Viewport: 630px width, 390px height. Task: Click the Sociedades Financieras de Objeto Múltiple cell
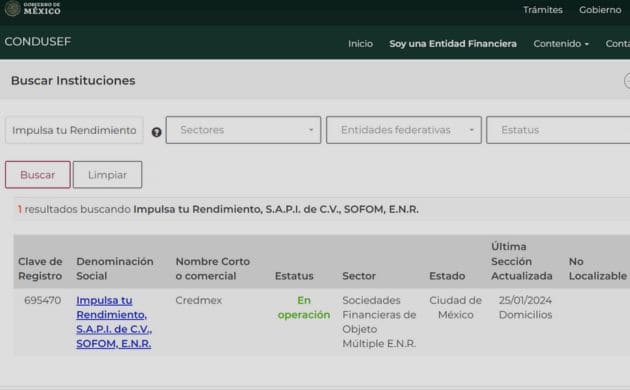click(379, 322)
